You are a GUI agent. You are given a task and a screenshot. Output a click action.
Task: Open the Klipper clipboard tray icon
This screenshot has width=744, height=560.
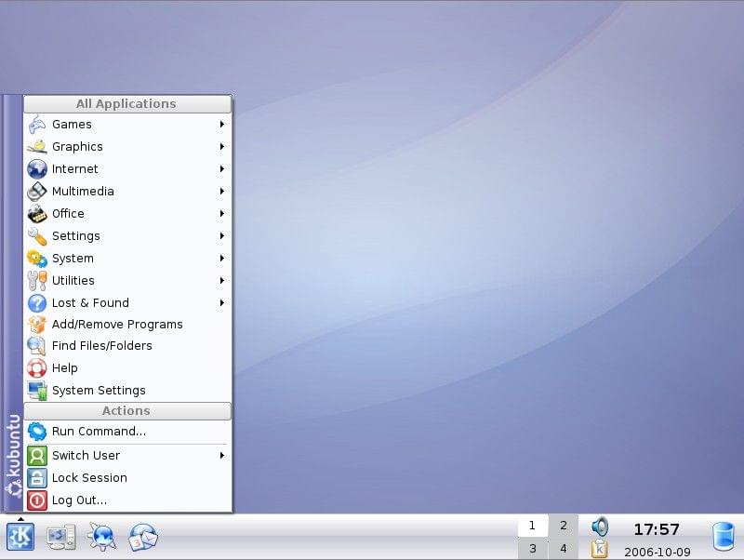600,549
